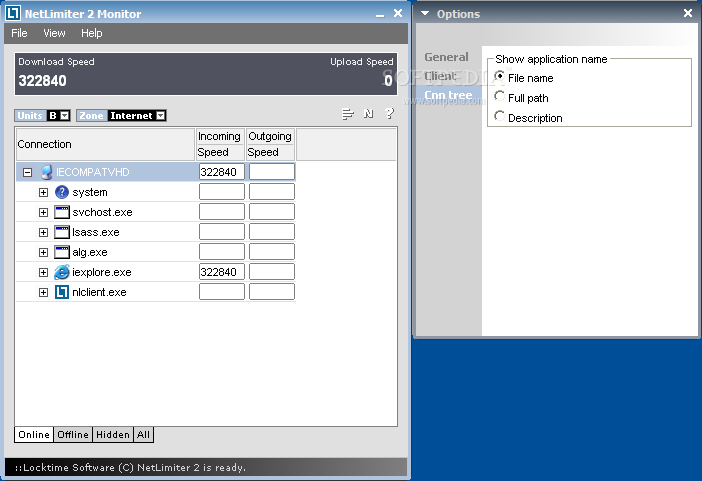Click the nlclient.exe NetLimiter icon
Viewport: 702px width, 481px height.
(x=62, y=292)
